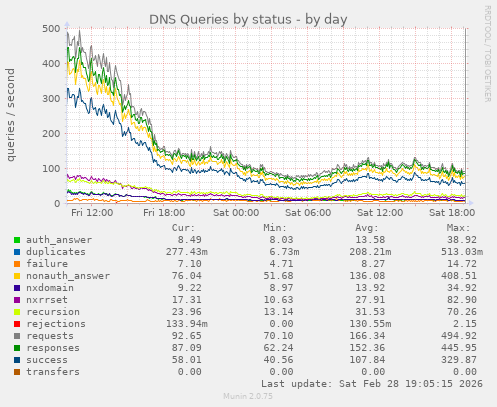This screenshot has width=497, height=407.
Task: Click the nxrrset max value 82.90
Action: tap(462, 300)
